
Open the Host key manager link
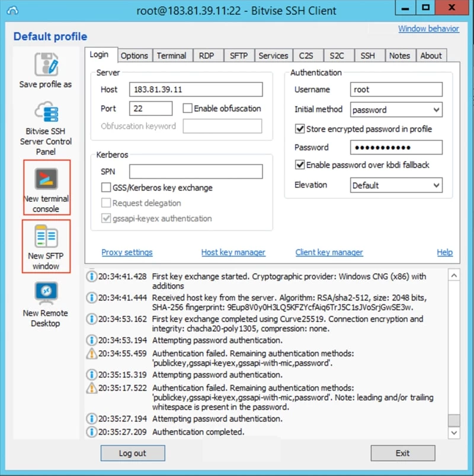coord(233,252)
